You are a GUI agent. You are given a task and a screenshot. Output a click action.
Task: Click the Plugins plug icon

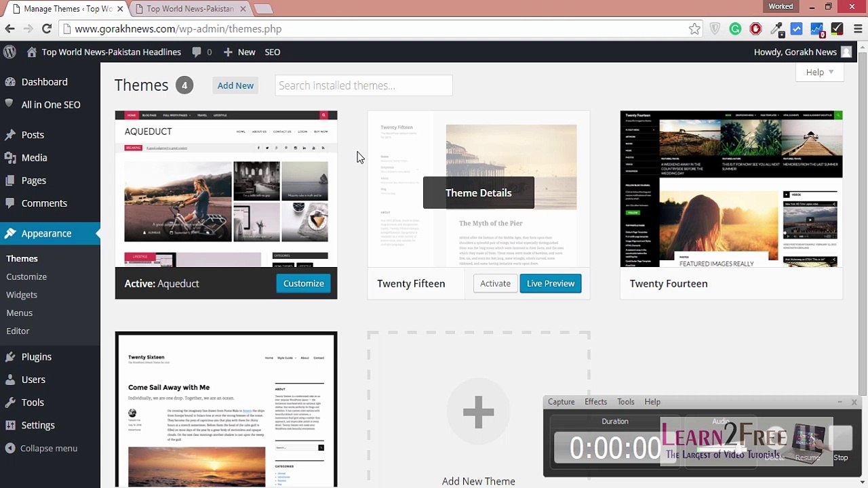pyautogui.click(x=10, y=357)
